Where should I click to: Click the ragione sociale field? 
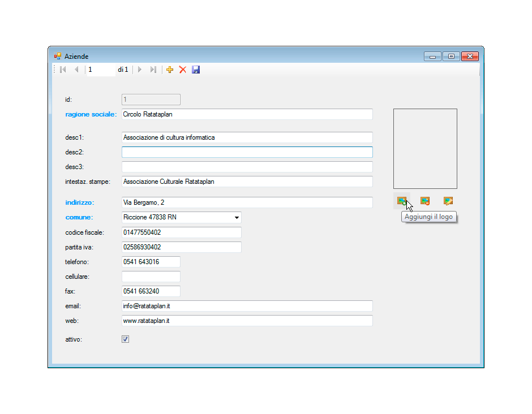pos(247,114)
